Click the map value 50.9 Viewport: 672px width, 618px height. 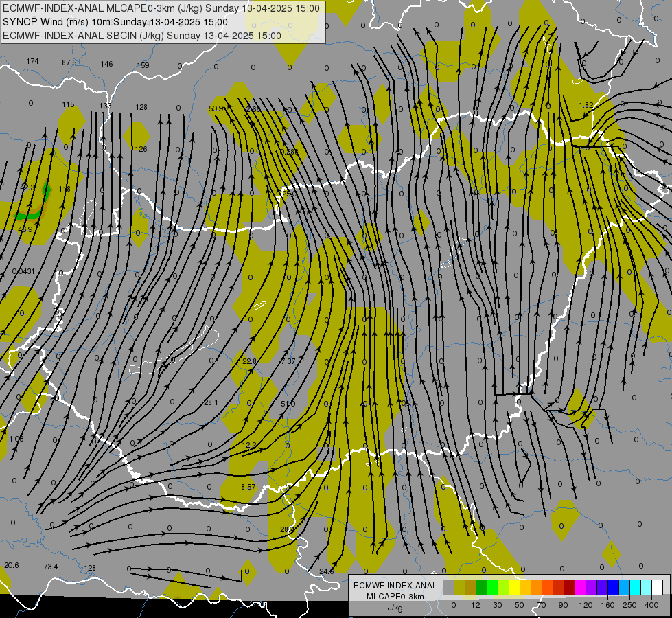click(216, 108)
